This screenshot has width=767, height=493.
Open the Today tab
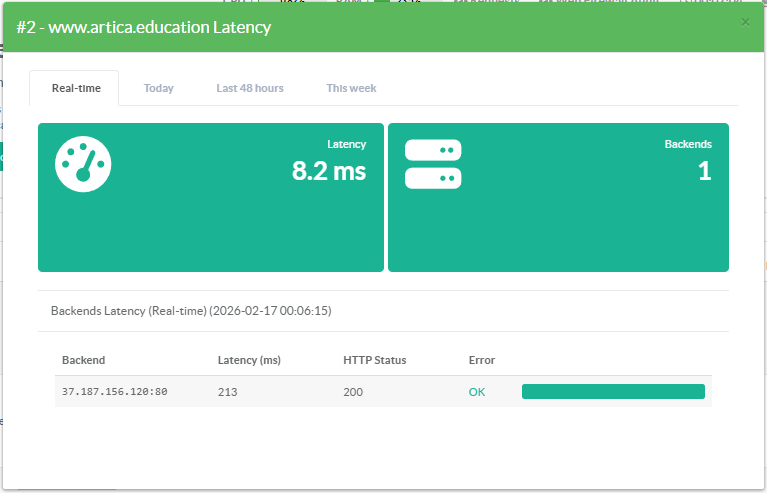(x=158, y=88)
